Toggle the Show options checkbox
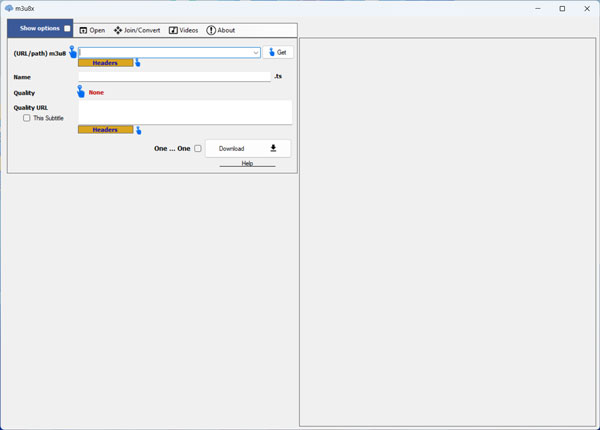The width and height of the screenshot is (600, 430). [67, 28]
